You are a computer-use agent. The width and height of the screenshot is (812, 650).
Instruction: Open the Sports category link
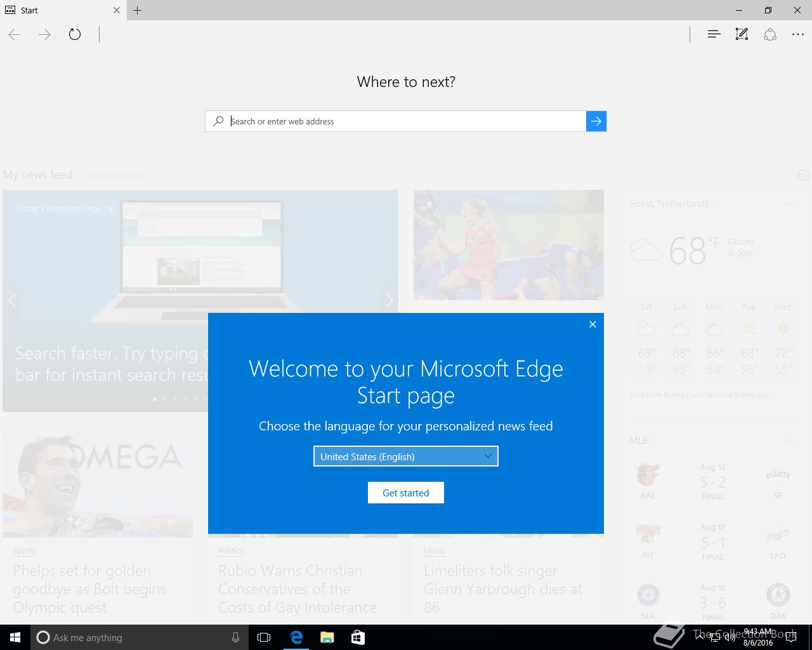click(24, 551)
